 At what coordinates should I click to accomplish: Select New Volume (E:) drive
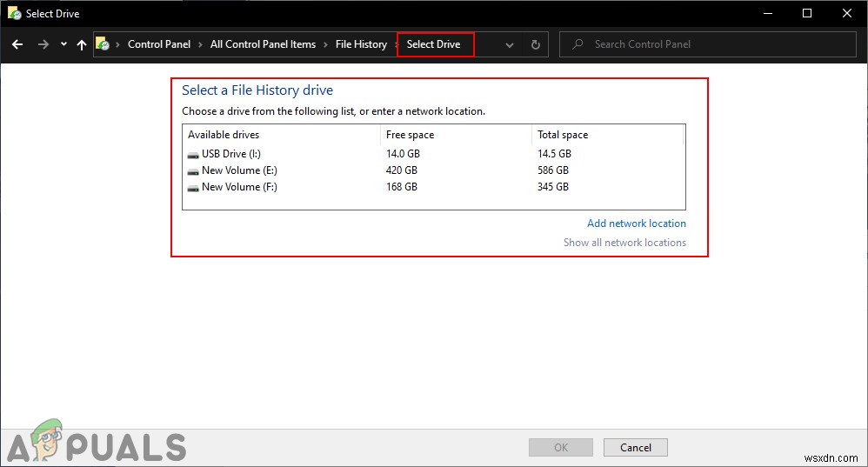(239, 170)
